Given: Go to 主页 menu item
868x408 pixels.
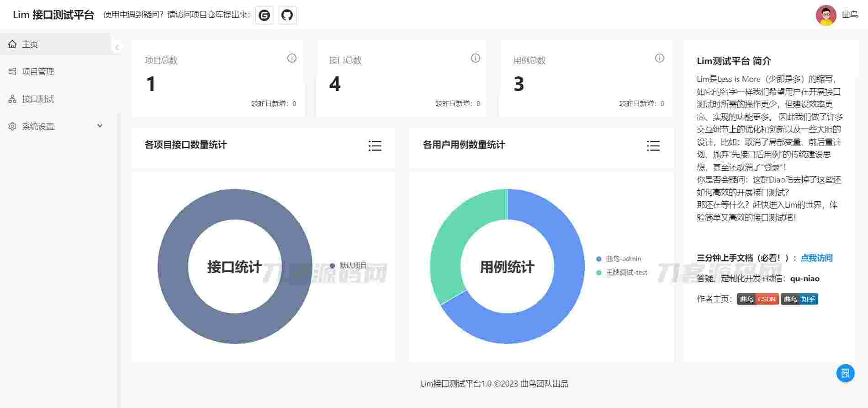Looking at the screenshot, I should click(x=55, y=44).
